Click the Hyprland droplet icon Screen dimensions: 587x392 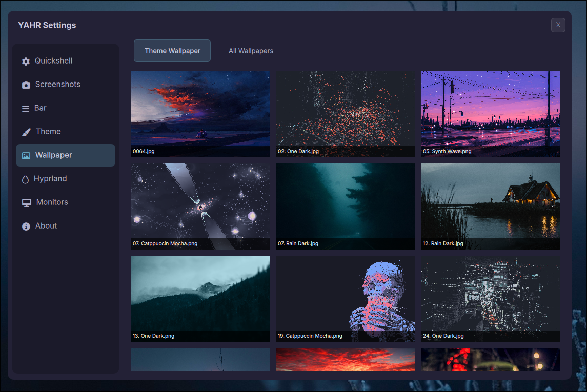(25, 179)
